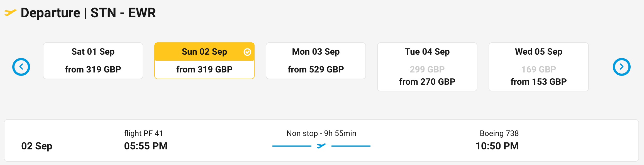Select the highlighted Sun 02 Sep header
Screen dimensions: 644x165
point(204,52)
